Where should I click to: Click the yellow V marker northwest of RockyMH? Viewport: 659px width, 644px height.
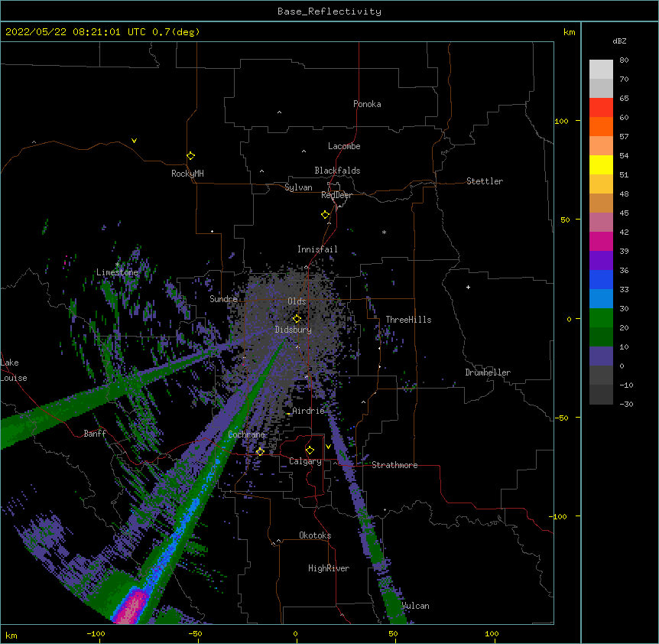[134, 141]
